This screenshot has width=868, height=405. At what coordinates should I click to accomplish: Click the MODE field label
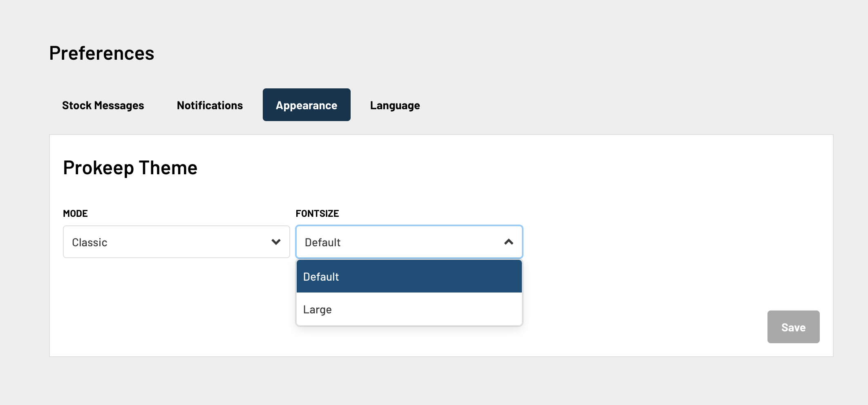(x=75, y=214)
